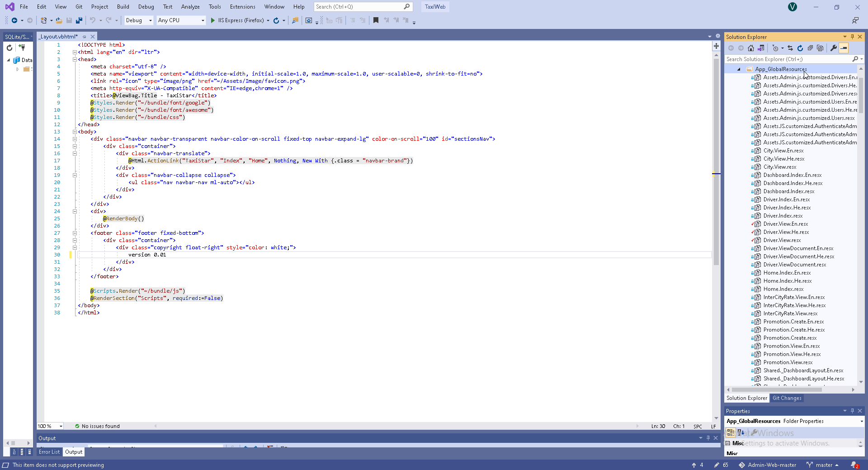Click the New Project toolbar icon
Viewport: 868px width, 470px height.
pos(43,20)
